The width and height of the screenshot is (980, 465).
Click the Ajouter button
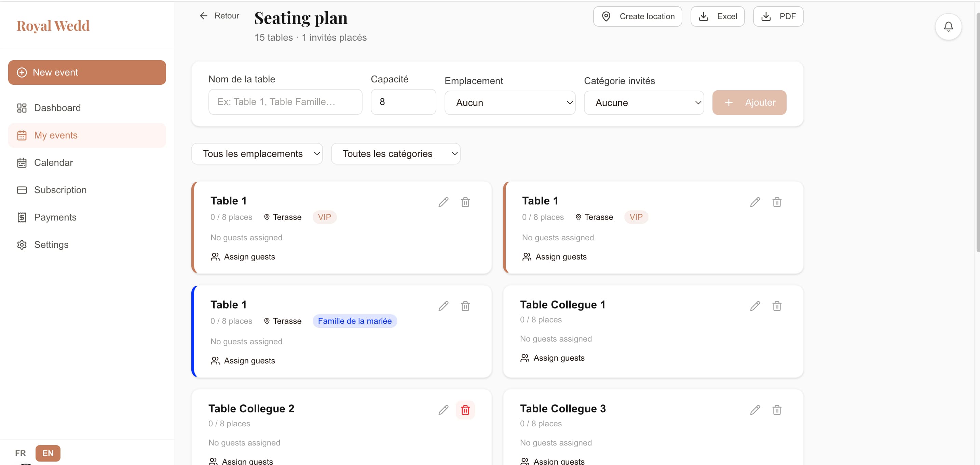749,102
